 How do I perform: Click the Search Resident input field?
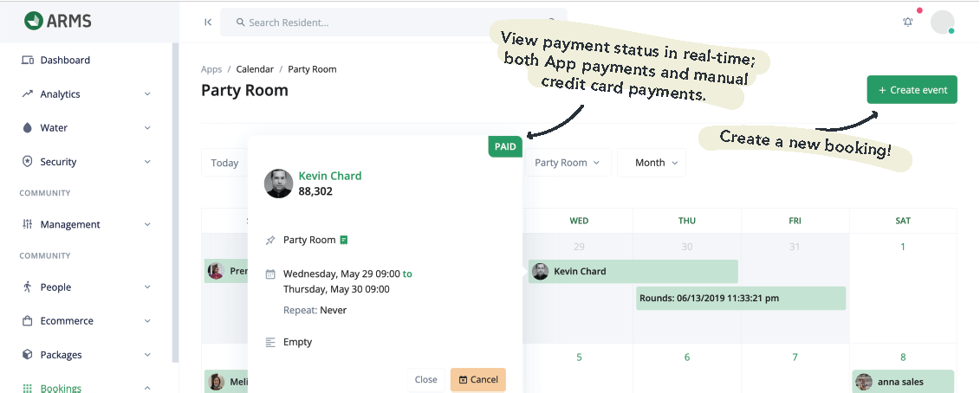click(x=393, y=23)
